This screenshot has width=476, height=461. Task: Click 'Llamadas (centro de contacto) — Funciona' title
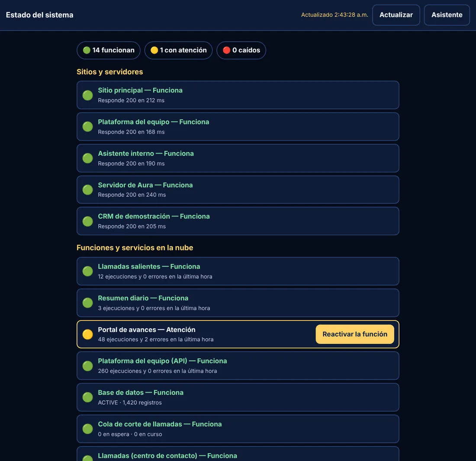pos(167,455)
